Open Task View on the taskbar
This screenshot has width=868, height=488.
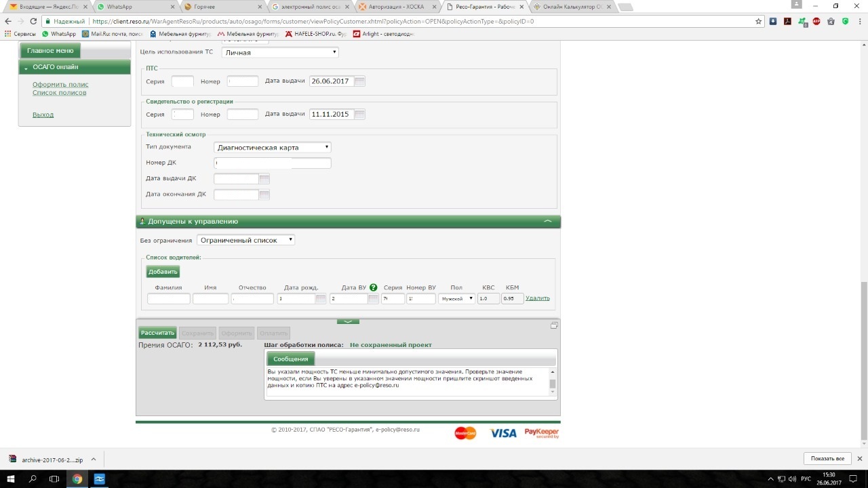[55, 479]
